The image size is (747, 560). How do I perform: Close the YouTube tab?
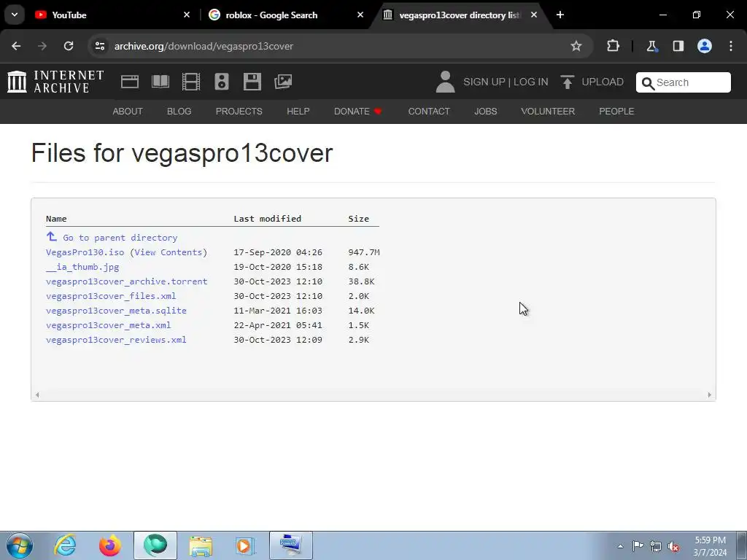click(187, 15)
